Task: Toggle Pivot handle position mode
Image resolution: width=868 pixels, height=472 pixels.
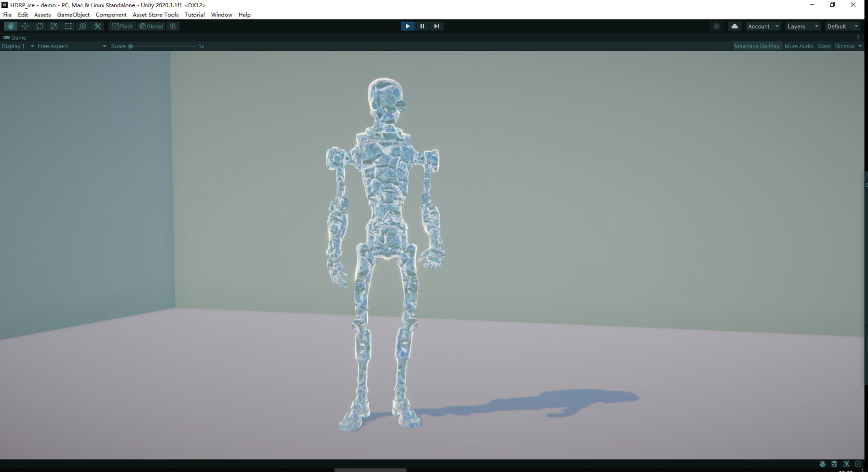Action: [x=122, y=26]
